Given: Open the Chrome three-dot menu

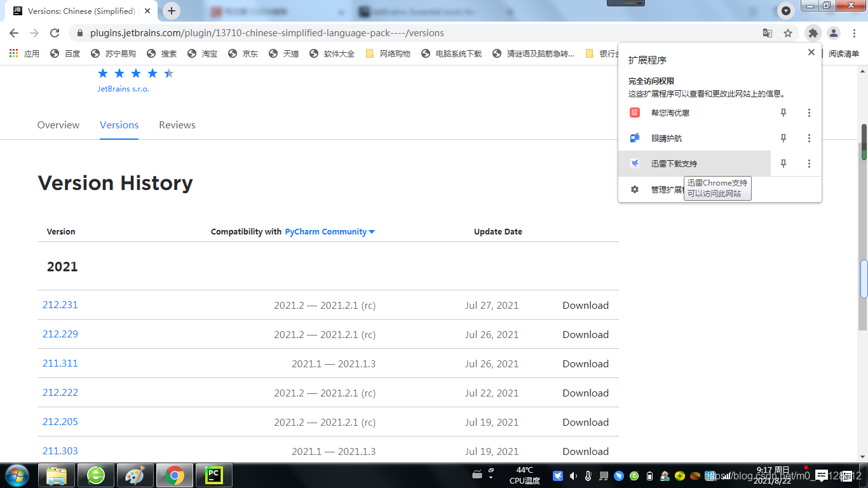Looking at the screenshot, I should click(x=855, y=33).
